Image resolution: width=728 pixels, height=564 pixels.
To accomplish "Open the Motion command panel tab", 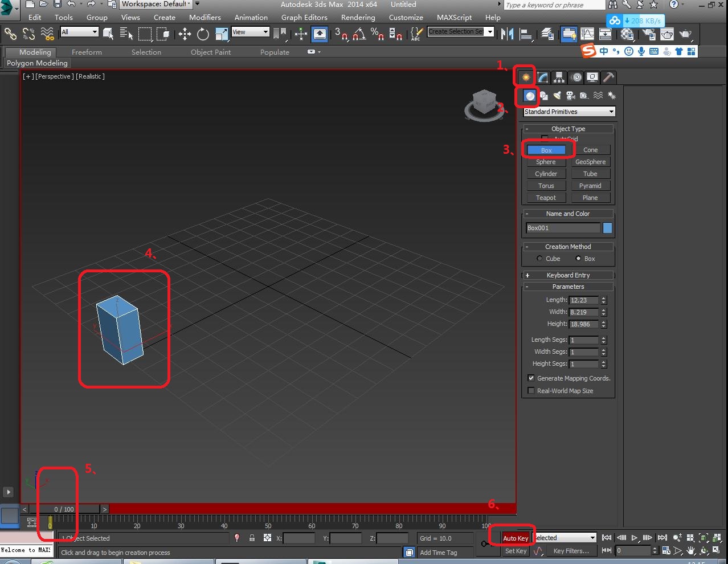I will coord(576,77).
